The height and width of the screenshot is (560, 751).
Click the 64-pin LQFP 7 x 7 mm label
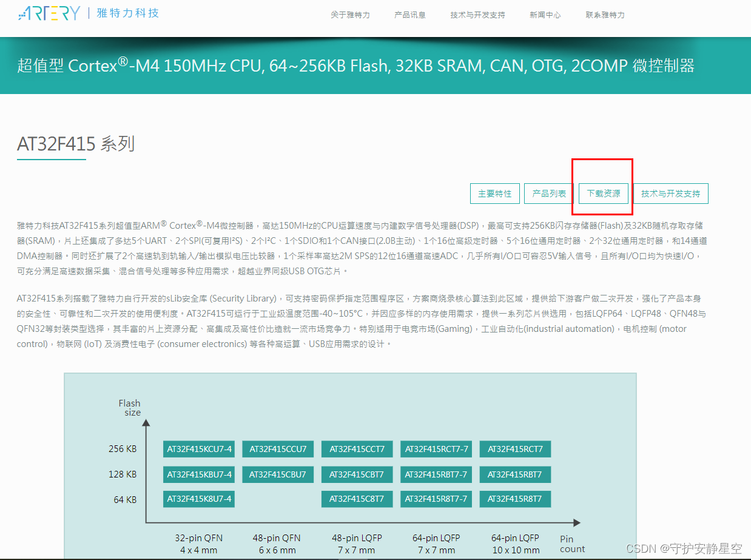click(x=436, y=544)
